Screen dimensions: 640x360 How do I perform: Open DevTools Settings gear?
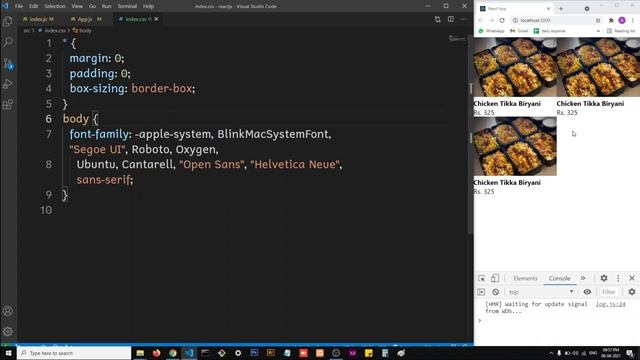(604, 278)
